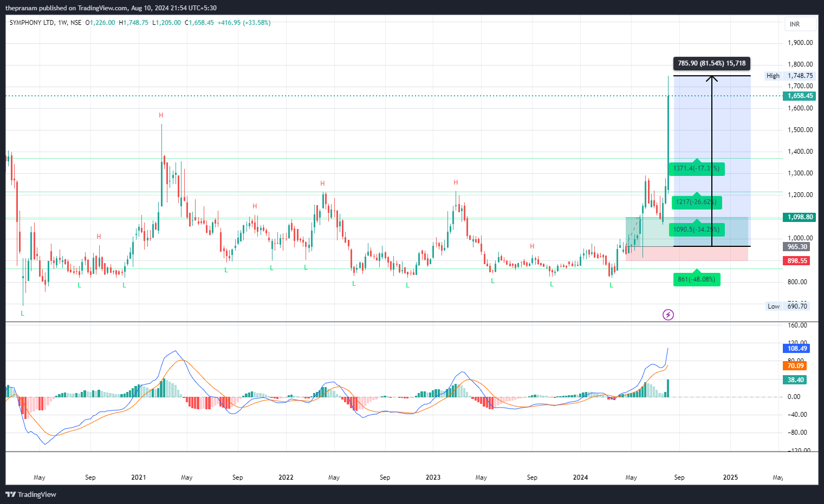This screenshot has height=504, width=824.
Task: Click the grey price tag 965.30
Action: [797, 247]
